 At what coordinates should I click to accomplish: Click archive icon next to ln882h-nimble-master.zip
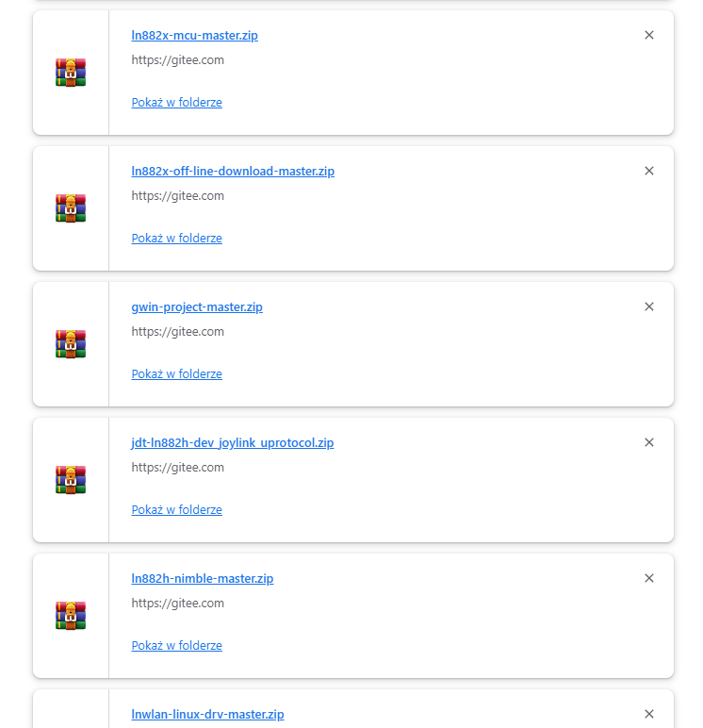tap(71, 616)
